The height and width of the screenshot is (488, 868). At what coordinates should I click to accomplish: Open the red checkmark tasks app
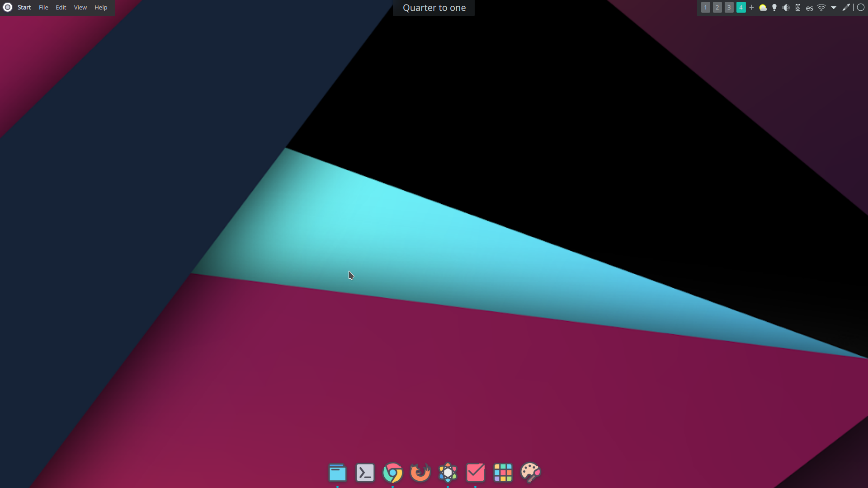(x=475, y=473)
